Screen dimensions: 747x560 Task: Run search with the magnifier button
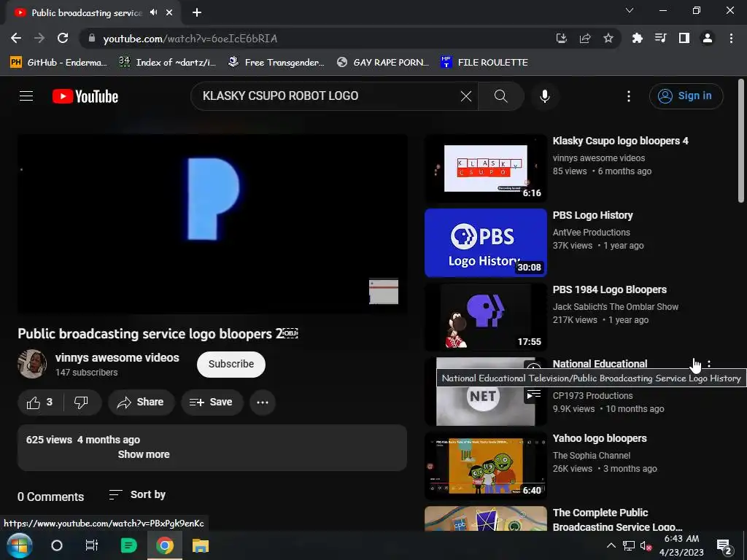pyautogui.click(x=500, y=96)
